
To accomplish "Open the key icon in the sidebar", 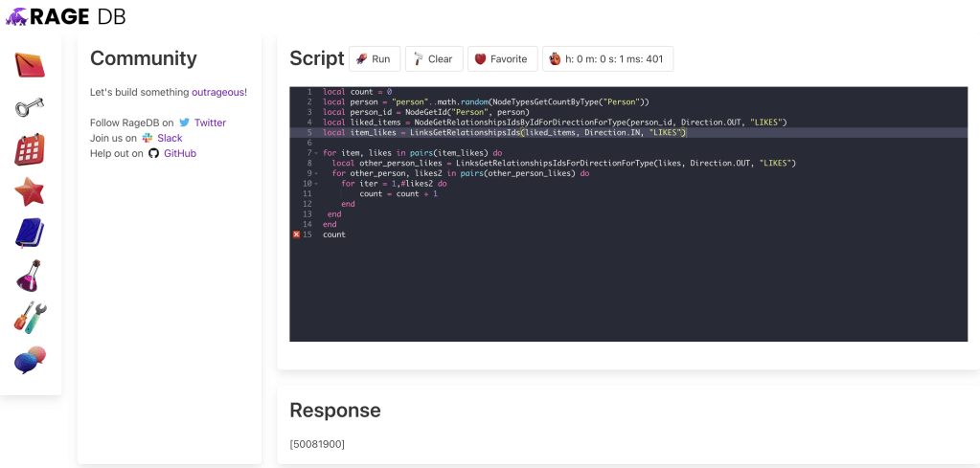I will (x=30, y=107).
